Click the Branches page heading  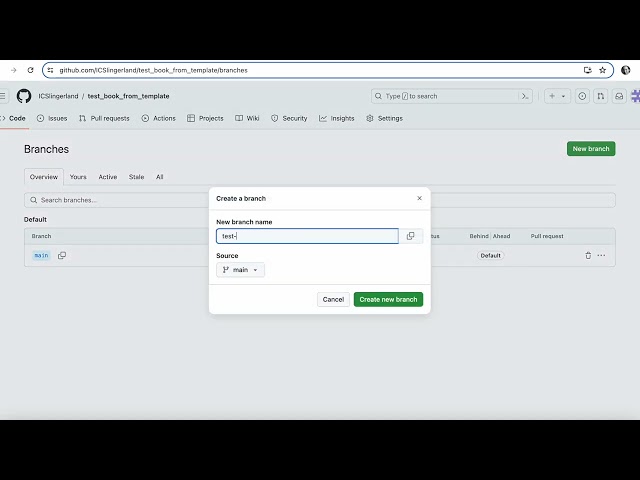tap(47, 149)
